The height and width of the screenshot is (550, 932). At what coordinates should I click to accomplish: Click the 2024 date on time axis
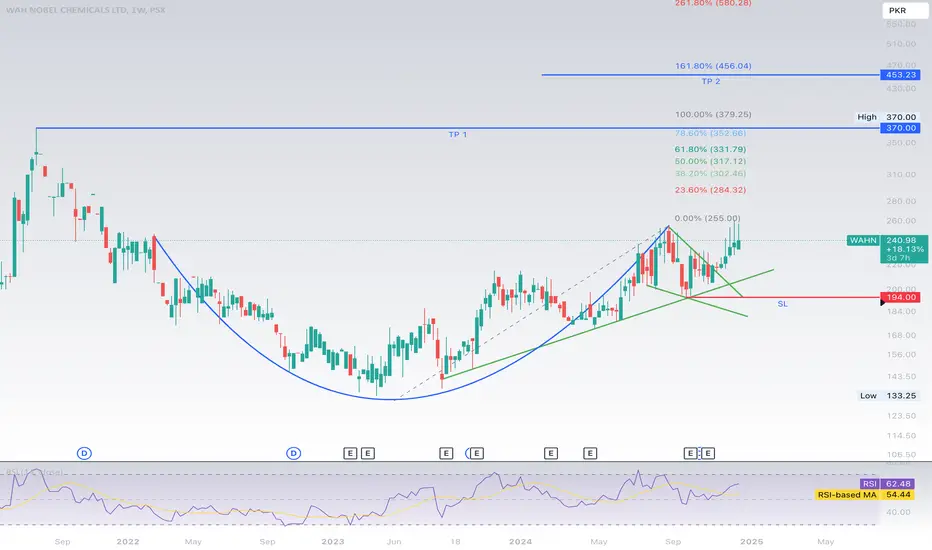(521, 542)
